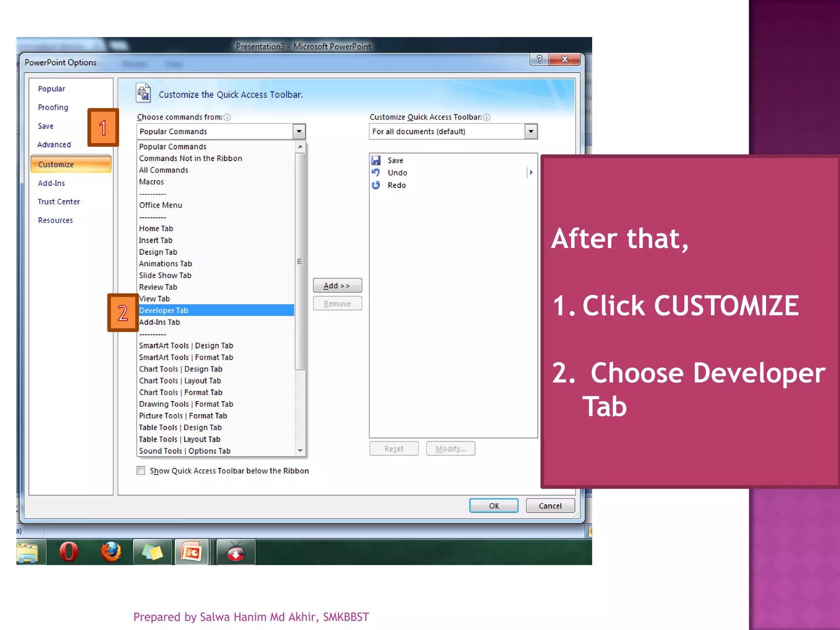This screenshot has width=840, height=630.
Task: Open the Trust Center category
Action: (x=59, y=202)
